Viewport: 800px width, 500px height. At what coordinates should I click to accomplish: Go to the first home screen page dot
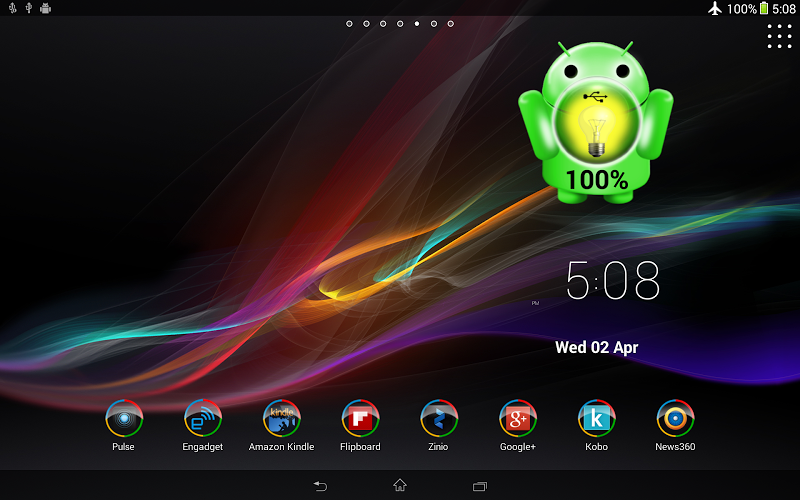349,23
